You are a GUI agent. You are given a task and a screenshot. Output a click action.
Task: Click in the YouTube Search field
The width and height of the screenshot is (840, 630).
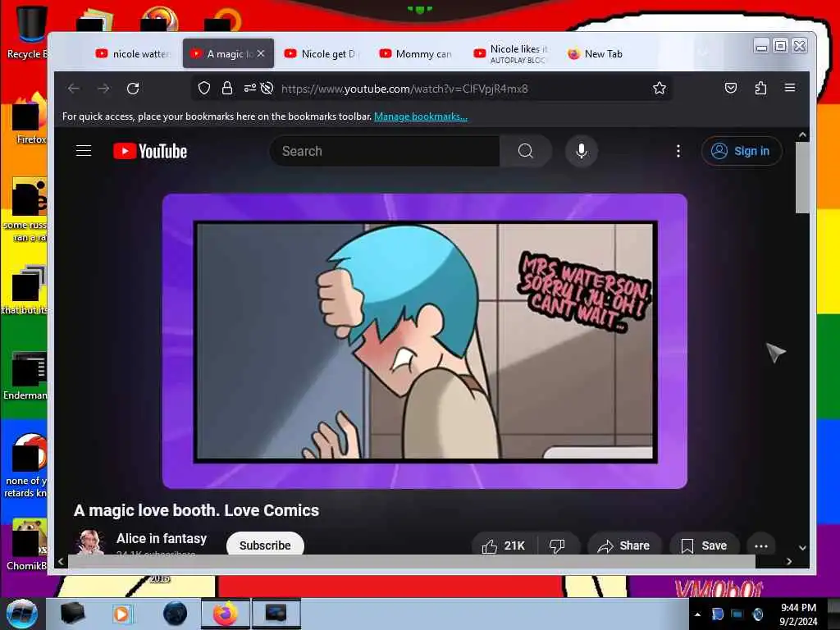click(x=384, y=151)
